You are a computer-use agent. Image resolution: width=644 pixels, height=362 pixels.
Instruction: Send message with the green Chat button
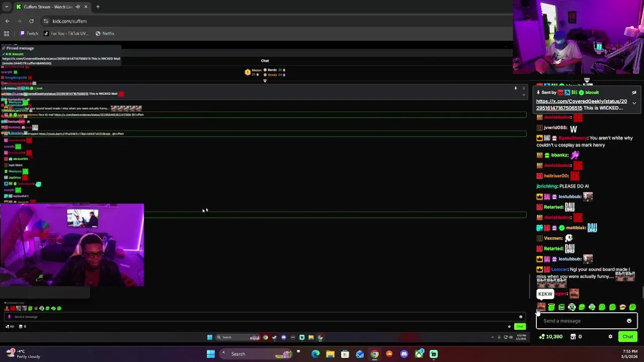(x=628, y=336)
